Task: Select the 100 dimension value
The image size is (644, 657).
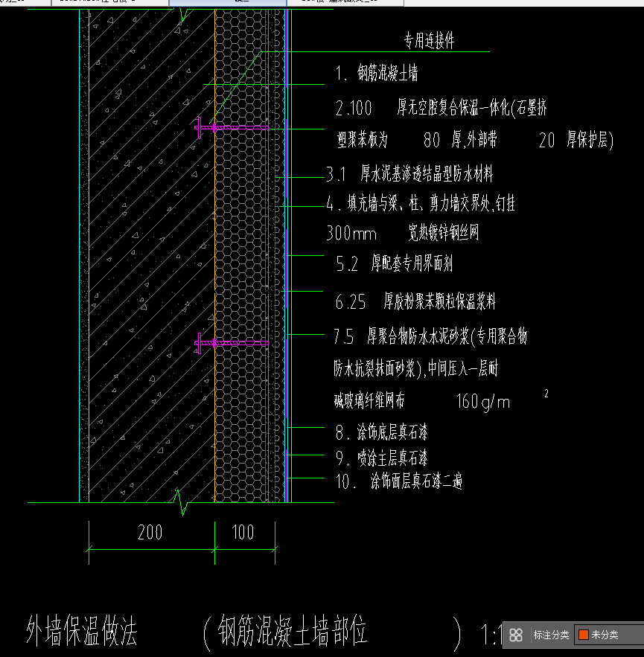Action: [243, 532]
